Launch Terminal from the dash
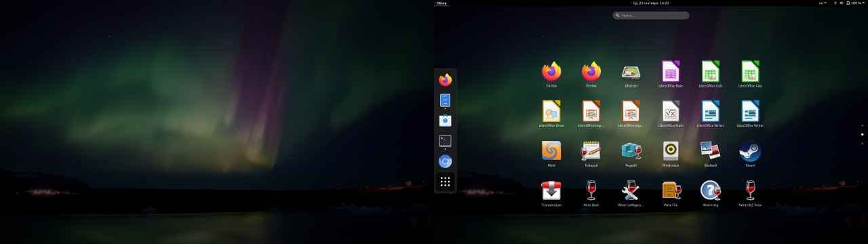Image resolution: width=868 pixels, height=244 pixels. click(445, 141)
